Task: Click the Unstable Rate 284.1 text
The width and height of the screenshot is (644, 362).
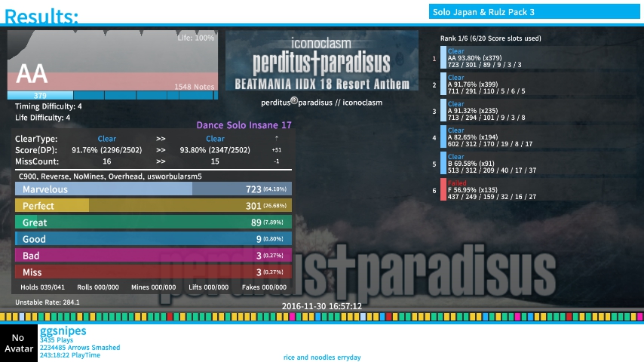Action: (47, 302)
